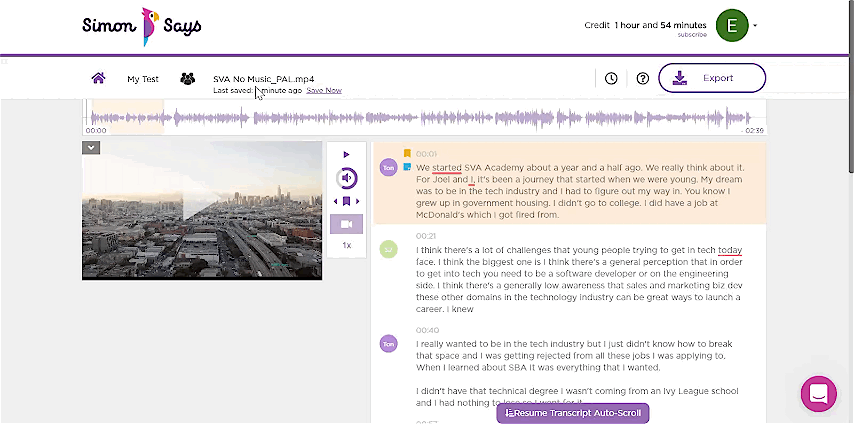Go to the home dashboard icon

pyautogui.click(x=99, y=78)
